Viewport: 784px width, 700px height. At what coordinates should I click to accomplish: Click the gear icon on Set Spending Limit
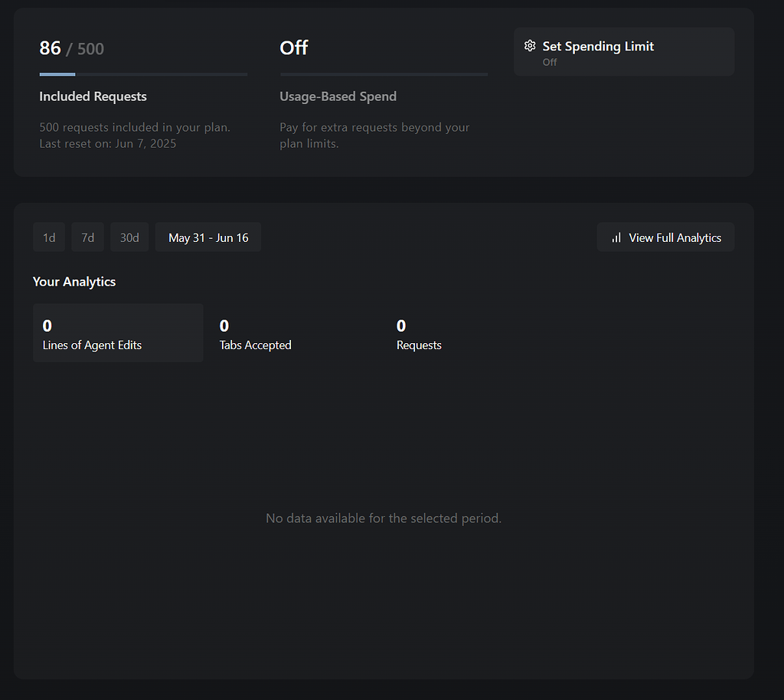(530, 46)
